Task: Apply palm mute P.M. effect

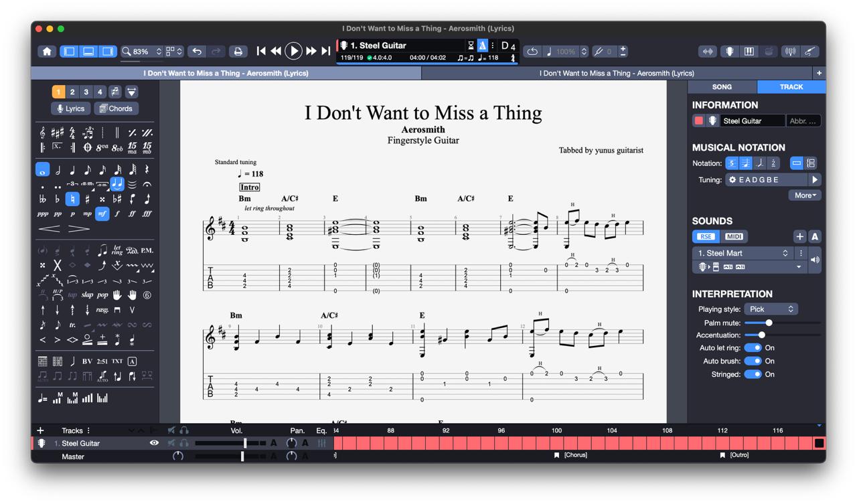Action: (x=147, y=250)
